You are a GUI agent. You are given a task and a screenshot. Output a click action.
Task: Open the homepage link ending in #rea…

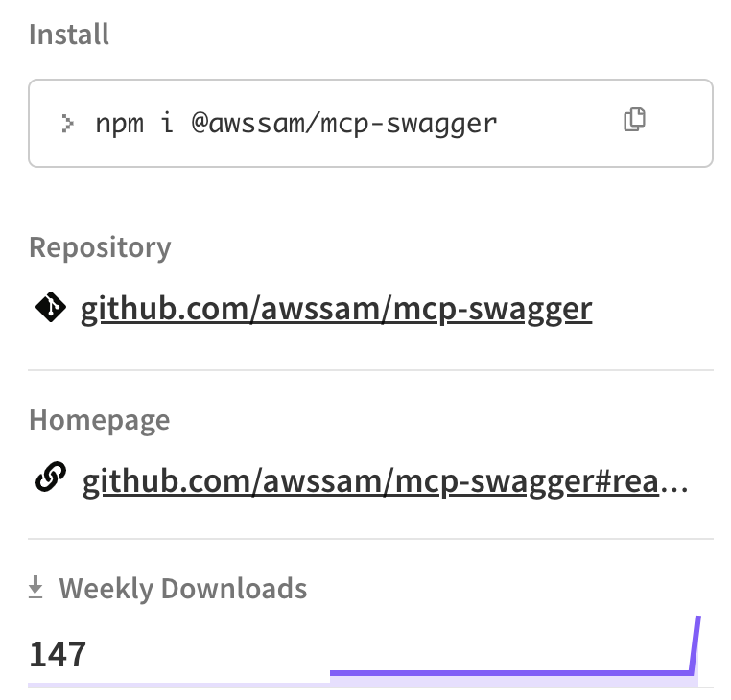(x=384, y=480)
